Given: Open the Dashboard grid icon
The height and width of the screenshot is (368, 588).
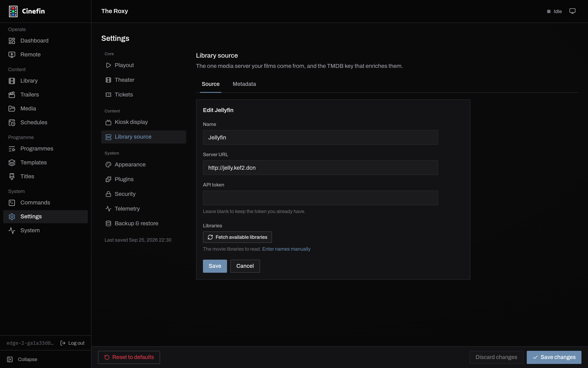Looking at the screenshot, I should pos(12,41).
